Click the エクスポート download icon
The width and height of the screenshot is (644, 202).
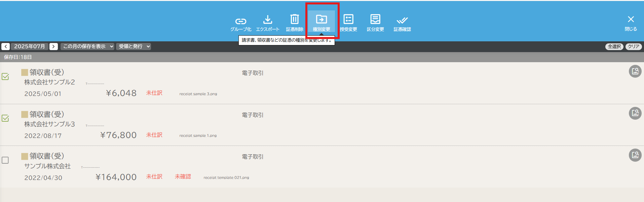pyautogui.click(x=267, y=19)
